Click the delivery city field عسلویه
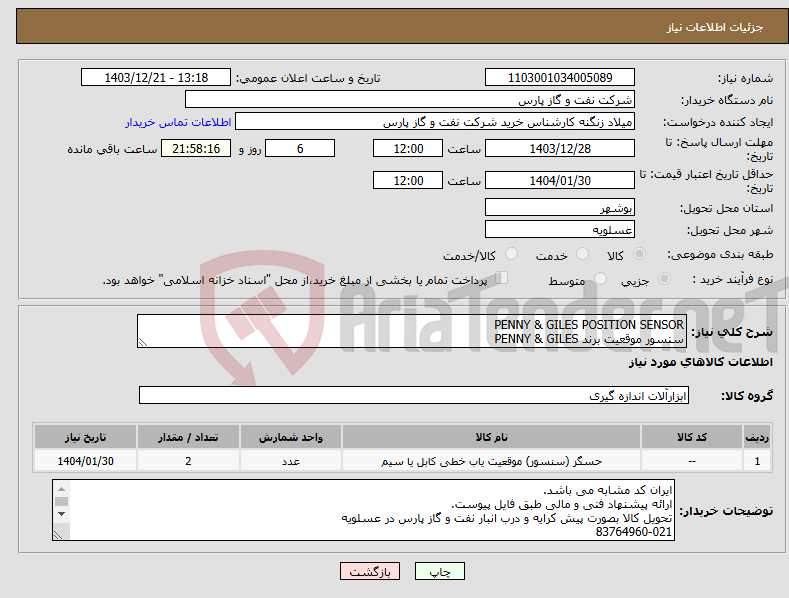 coord(560,230)
